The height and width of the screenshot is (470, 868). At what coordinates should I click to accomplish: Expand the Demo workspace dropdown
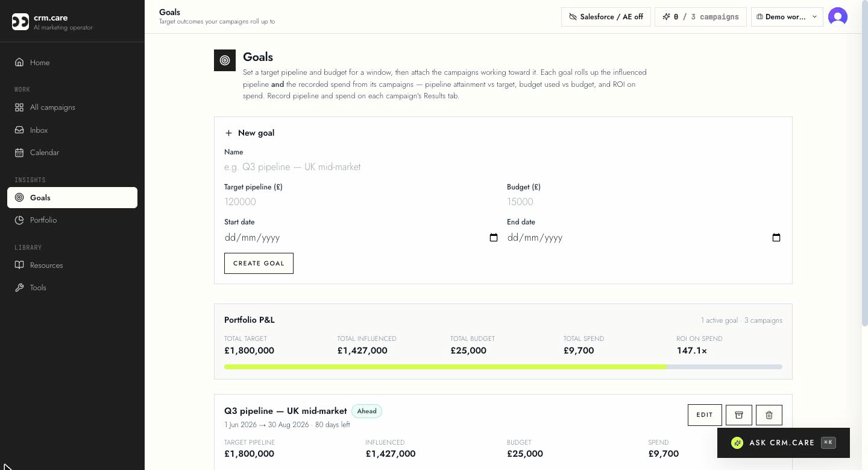(x=787, y=17)
